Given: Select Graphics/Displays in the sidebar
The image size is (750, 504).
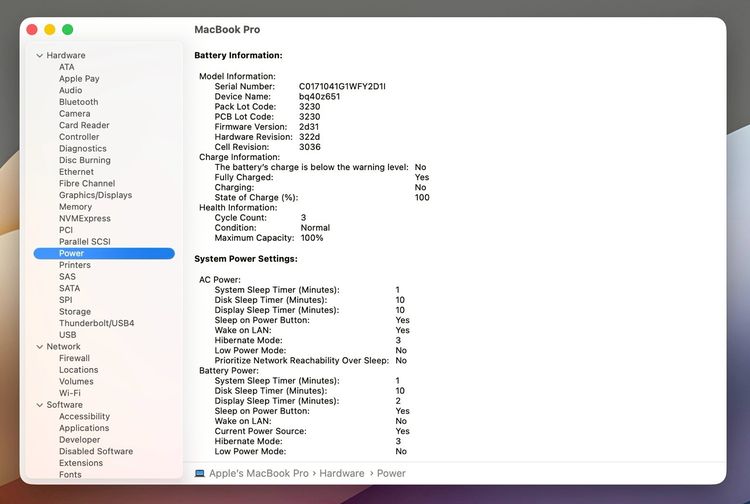Looking at the screenshot, I should coord(95,195).
